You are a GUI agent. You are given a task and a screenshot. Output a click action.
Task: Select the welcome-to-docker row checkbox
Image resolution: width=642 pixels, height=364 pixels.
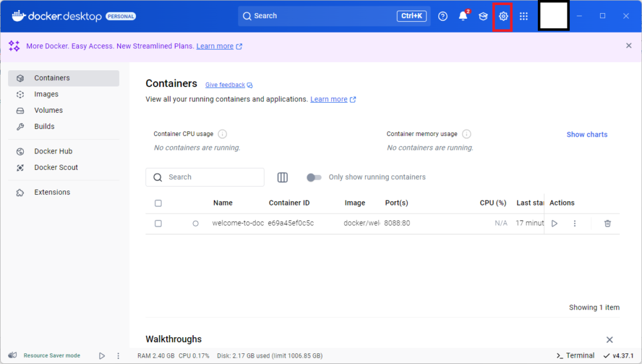[x=158, y=223]
